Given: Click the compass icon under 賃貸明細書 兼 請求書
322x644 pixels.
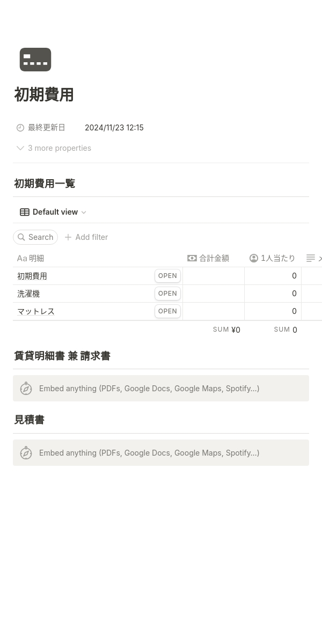Looking at the screenshot, I should (26, 389).
